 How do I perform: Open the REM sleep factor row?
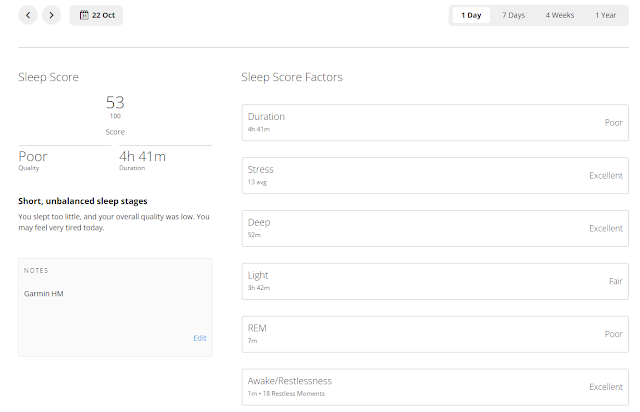tap(435, 334)
